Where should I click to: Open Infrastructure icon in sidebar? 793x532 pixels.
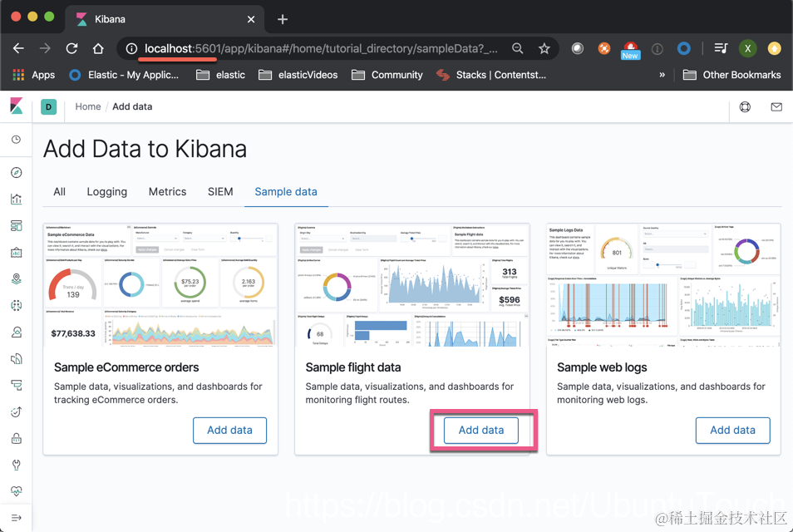[16, 332]
